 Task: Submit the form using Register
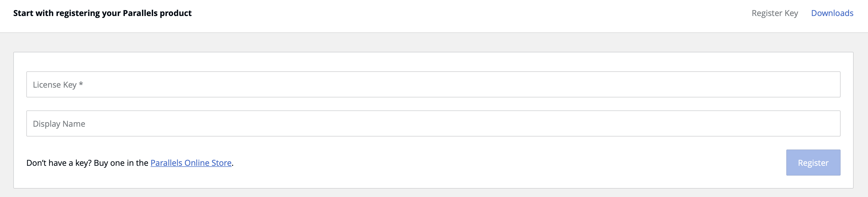(813, 163)
